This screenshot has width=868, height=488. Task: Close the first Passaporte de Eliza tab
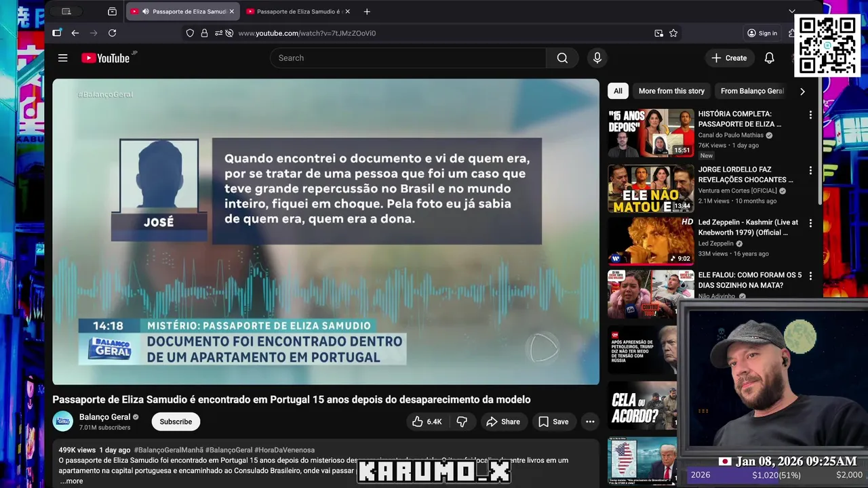click(231, 12)
